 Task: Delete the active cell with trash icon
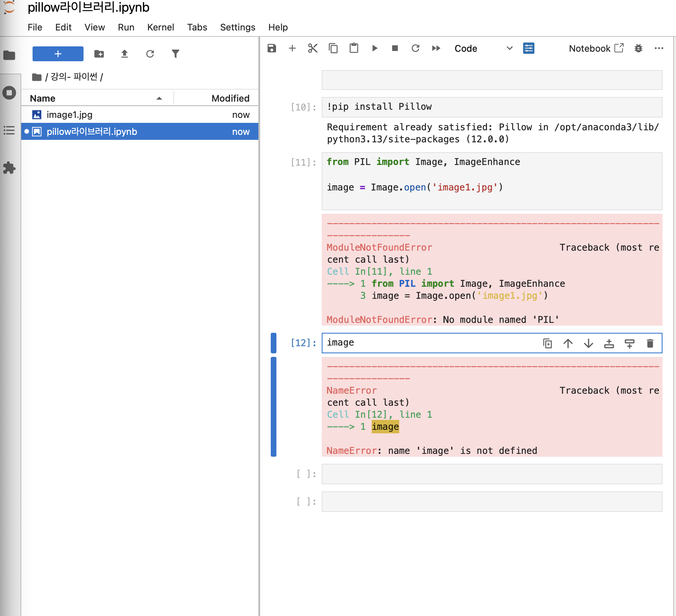[x=650, y=343]
